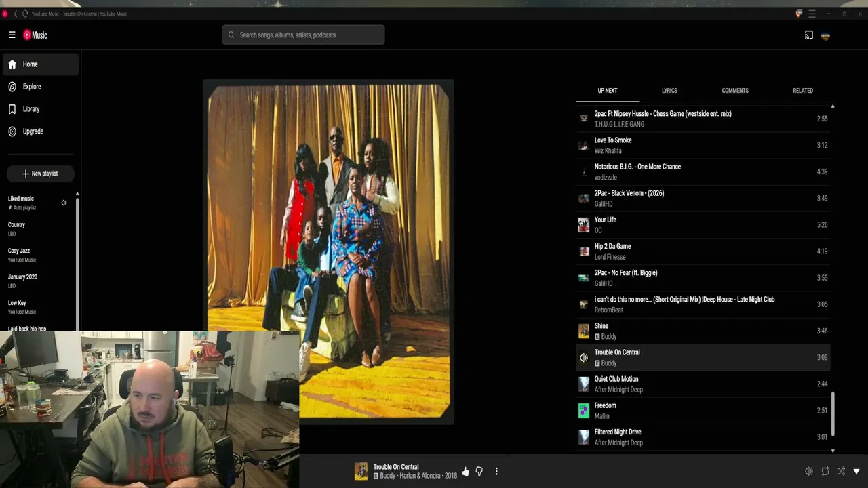Screen dimensions: 868x488
Task: Open the Comments tab
Action: [x=735, y=91]
